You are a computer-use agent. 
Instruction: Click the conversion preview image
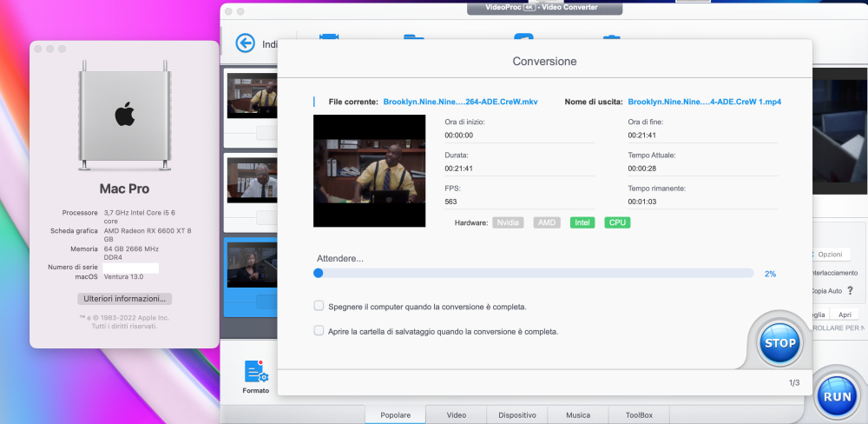[x=369, y=170]
